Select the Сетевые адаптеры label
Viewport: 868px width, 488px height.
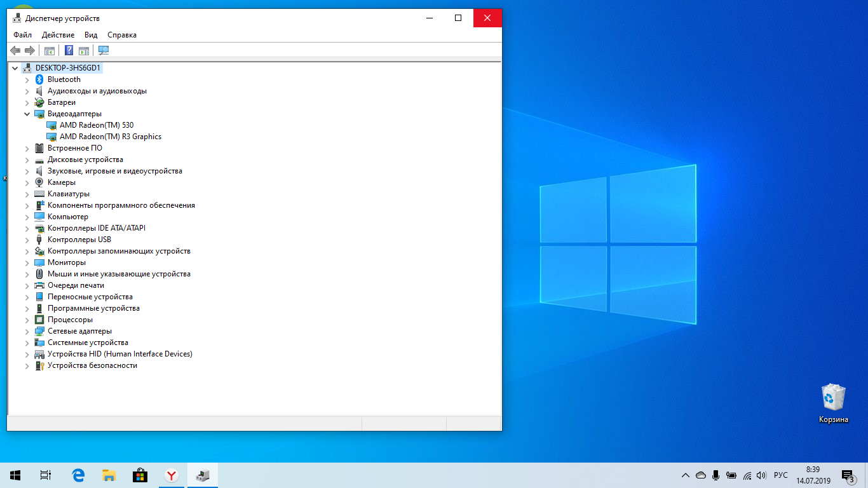pyautogui.click(x=79, y=331)
